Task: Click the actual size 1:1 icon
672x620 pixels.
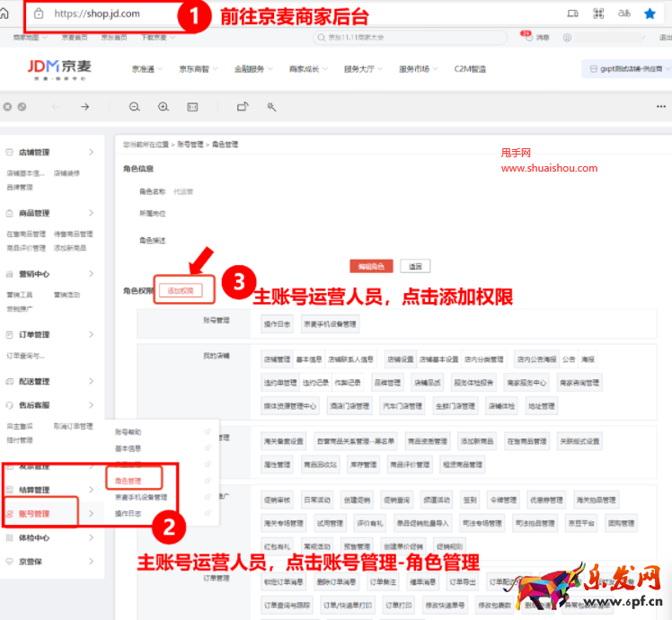Action: pyautogui.click(x=192, y=107)
